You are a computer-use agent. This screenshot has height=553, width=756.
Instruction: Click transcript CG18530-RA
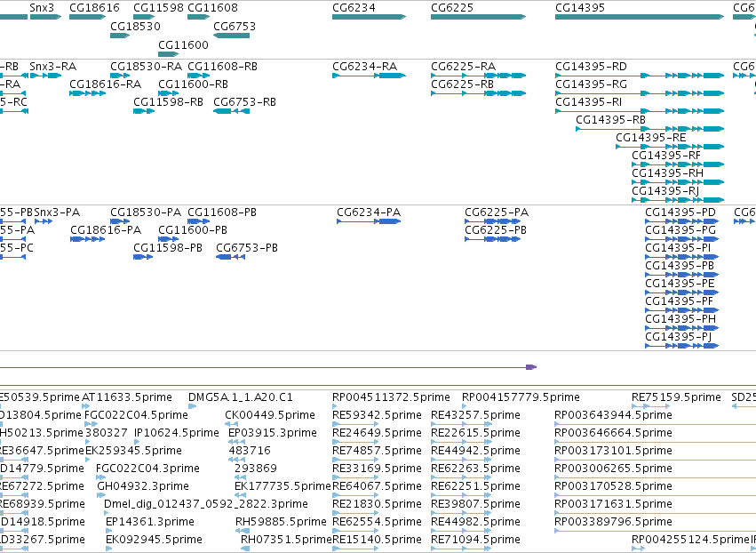146,67
